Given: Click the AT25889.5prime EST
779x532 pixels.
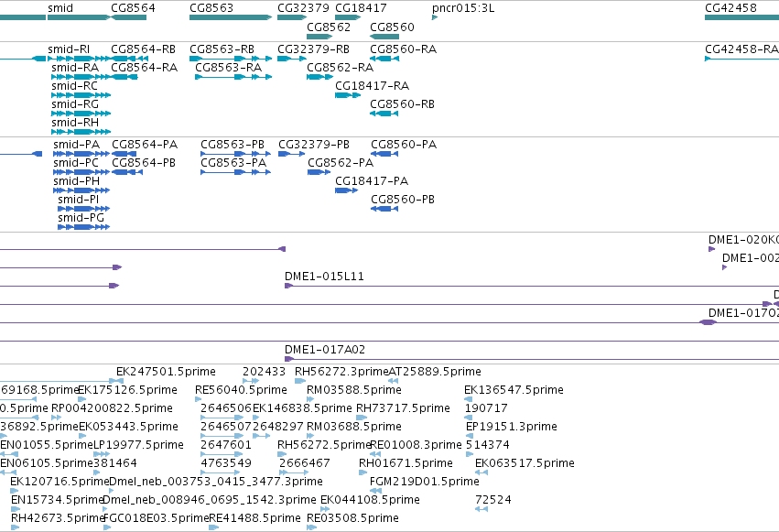Looking at the screenshot, I should (x=434, y=372).
